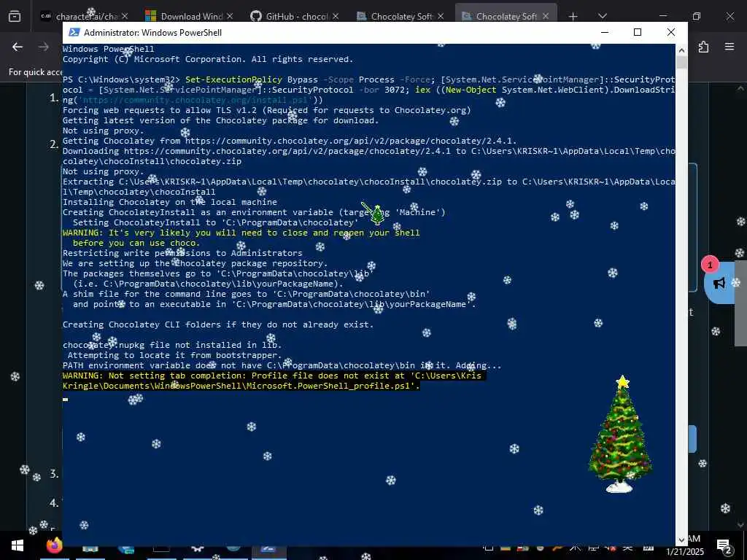
Task: Open the PowerShell window system menu icon
Action: pyautogui.click(x=74, y=32)
